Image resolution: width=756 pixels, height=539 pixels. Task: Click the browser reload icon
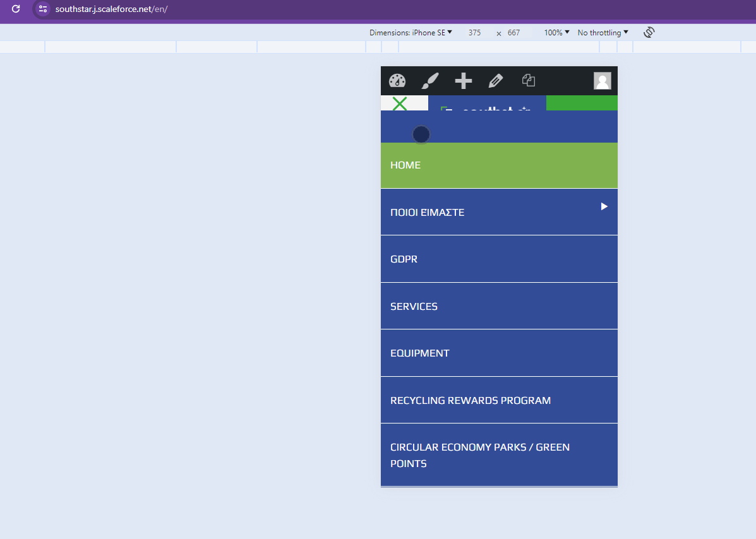(x=16, y=9)
